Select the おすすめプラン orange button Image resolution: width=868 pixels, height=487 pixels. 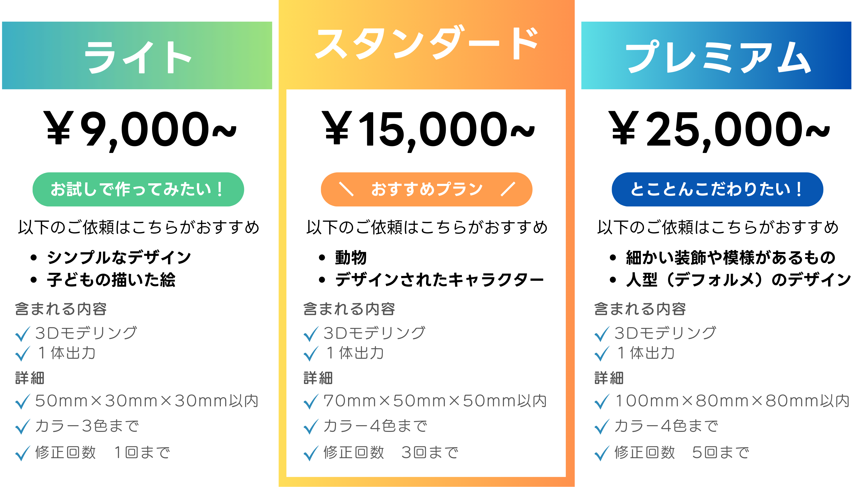tap(427, 189)
